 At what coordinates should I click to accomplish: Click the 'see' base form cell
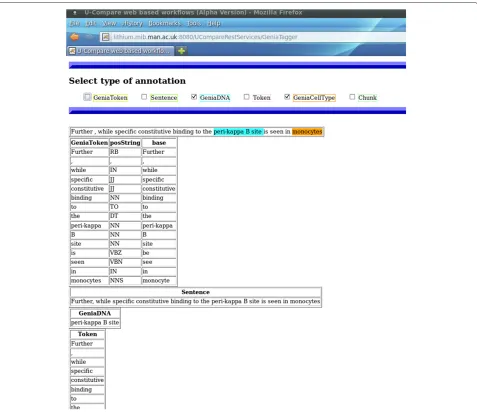159,262
